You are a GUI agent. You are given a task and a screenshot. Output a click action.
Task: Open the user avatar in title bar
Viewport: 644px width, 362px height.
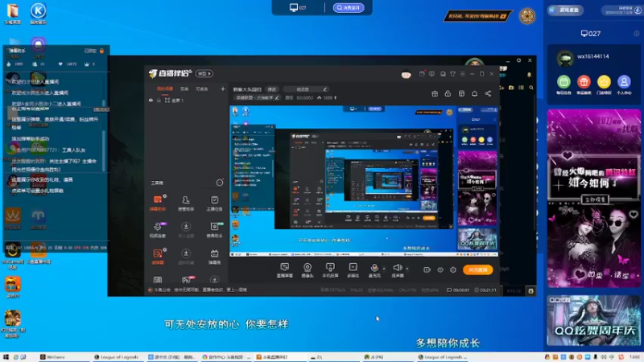coord(406,74)
